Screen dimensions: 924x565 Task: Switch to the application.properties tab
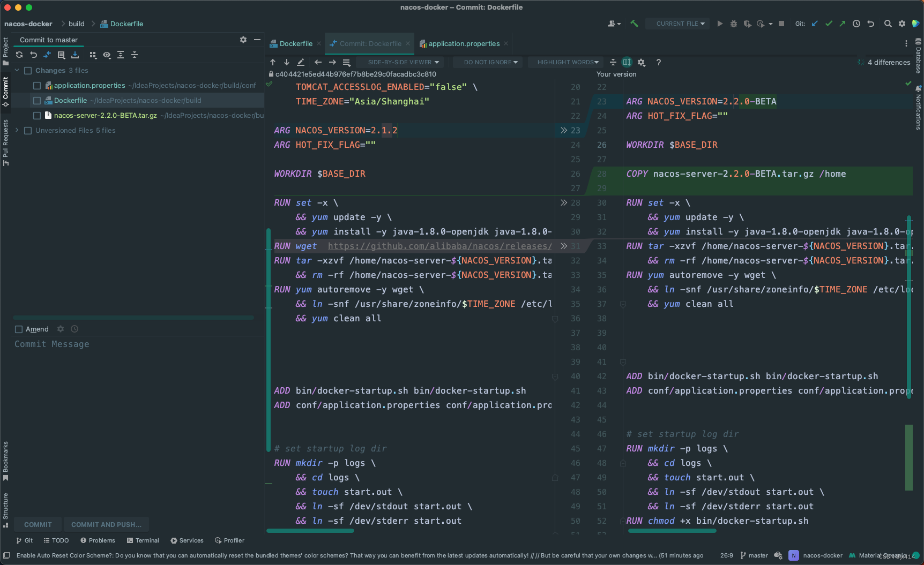[x=462, y=43]
